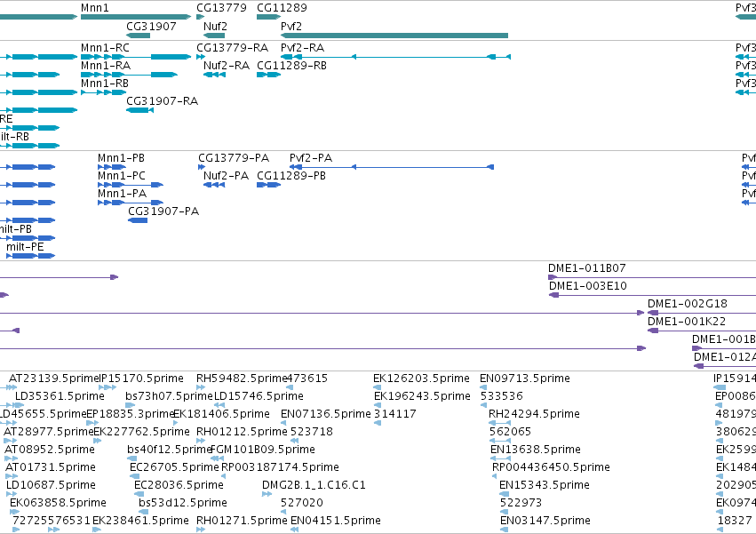Click the EK126203.5prime EST label
Screen dimensions: 756x534
[421, 379]
